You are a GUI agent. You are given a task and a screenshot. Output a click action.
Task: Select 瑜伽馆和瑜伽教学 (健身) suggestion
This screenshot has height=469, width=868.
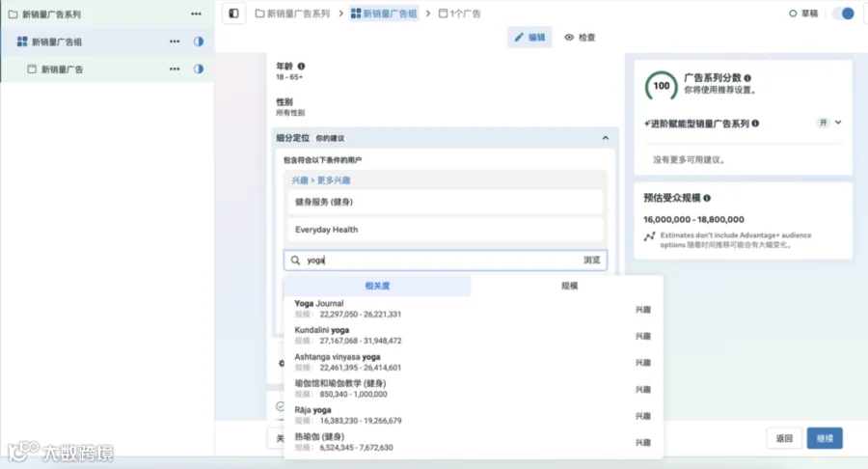pos(474,389)
